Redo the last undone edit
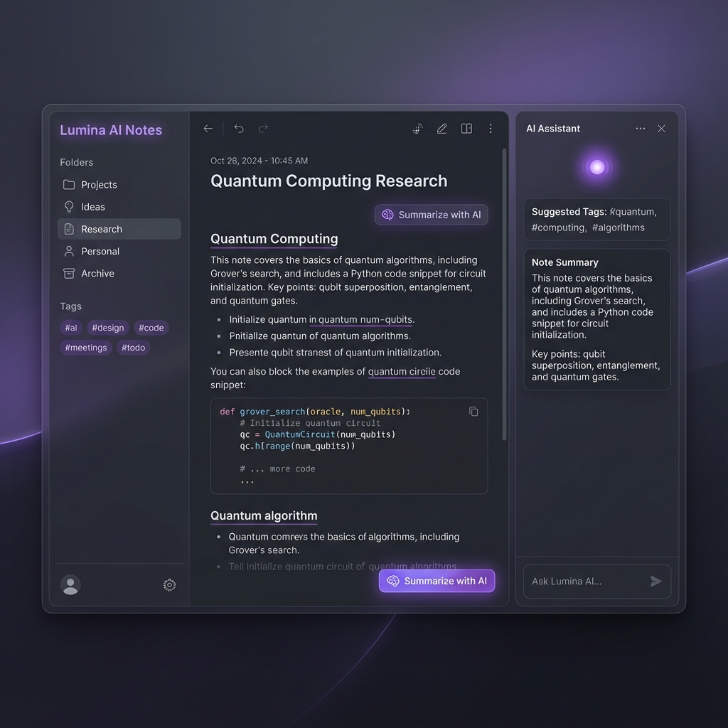The width and height of the screenshot is (728, 728). tap(263, 129)
